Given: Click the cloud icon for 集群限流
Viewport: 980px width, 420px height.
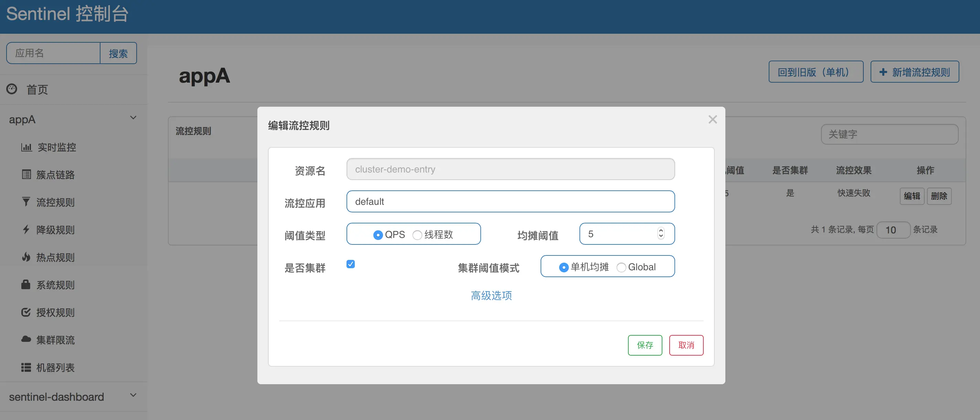Looking at the screenshot, I should click(x=26, y=339).
